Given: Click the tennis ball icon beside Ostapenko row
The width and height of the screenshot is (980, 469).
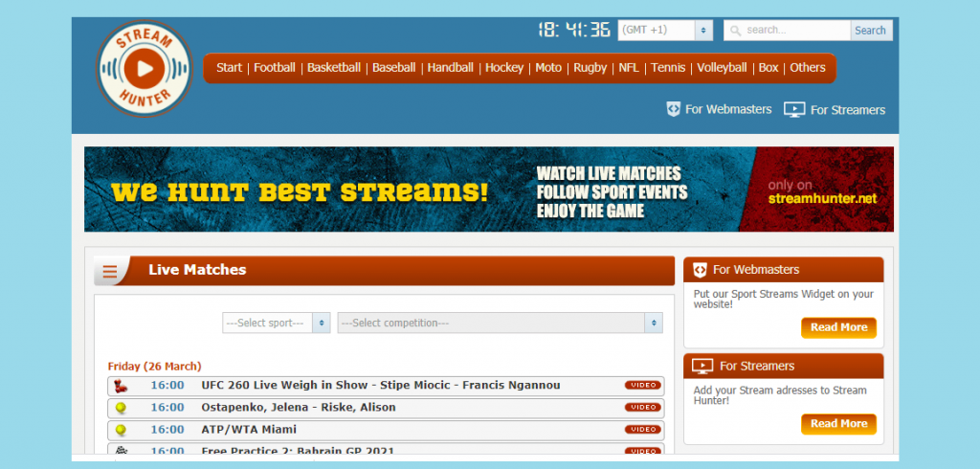Looking at the screenshot, I should 121,408.
